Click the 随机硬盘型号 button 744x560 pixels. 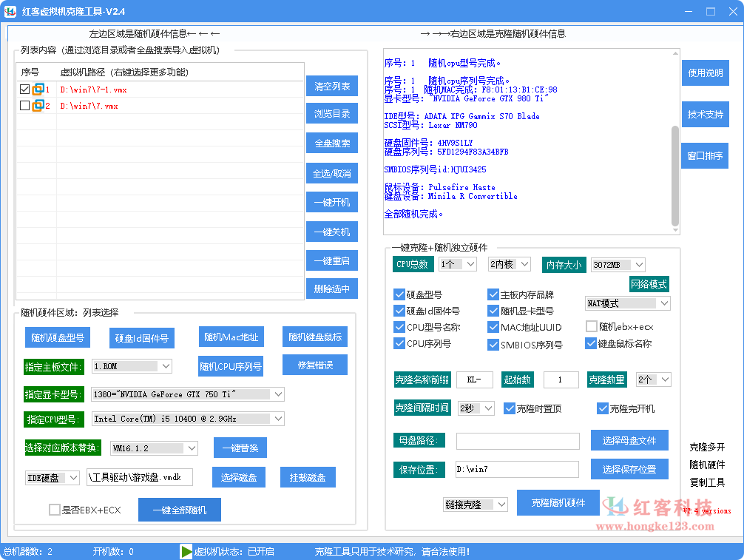point(58,337)
